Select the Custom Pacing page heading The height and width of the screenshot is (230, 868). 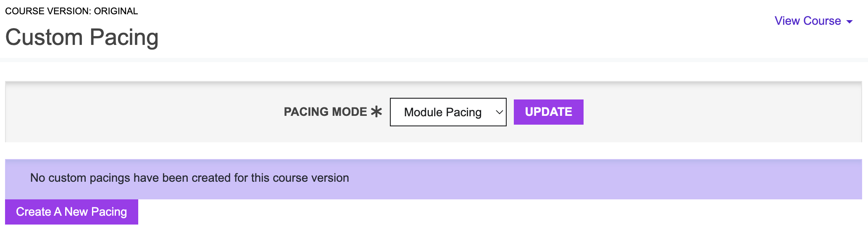(x=82, y=37)
